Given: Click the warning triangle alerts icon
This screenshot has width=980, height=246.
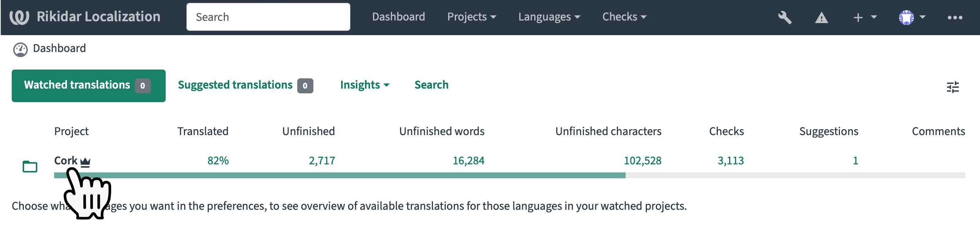Looking at the screenshot, I should pos(821,18).
